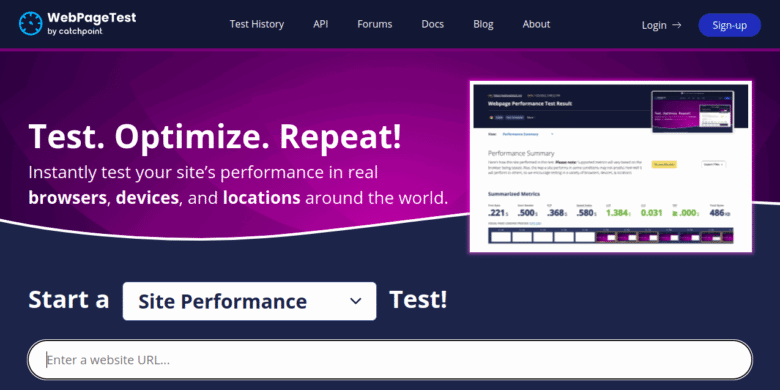
Task: Click the bold word 'browsers' in the tagline
Action: click(x=68, y=198)
